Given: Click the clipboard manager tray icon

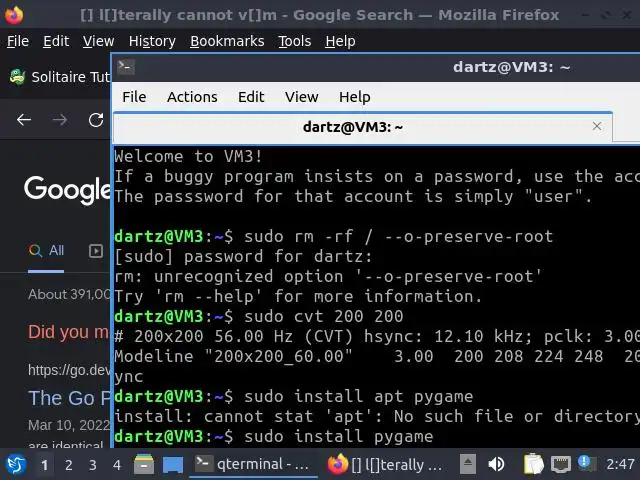Looking at the screenshot, I should pos(534,464).
